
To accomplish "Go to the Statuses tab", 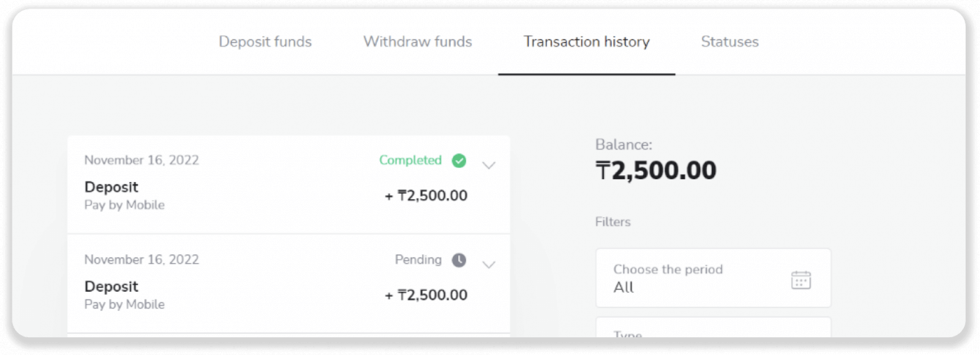I will [729, 42].
